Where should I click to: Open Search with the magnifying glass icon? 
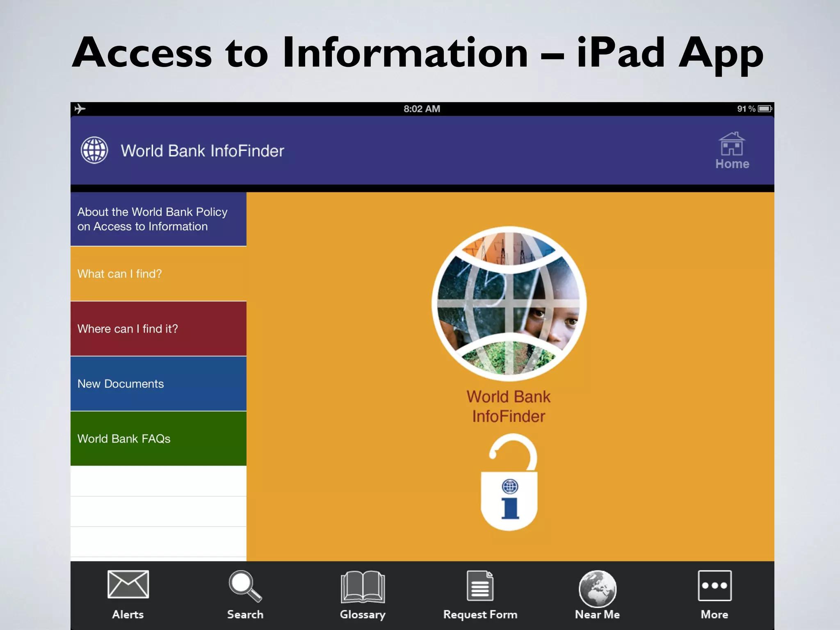[x=245, y=586]
